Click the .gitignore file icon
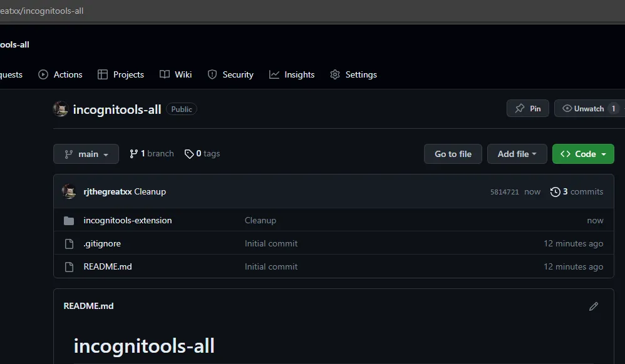This screenshot has width=625, height=364. (69, 244)
